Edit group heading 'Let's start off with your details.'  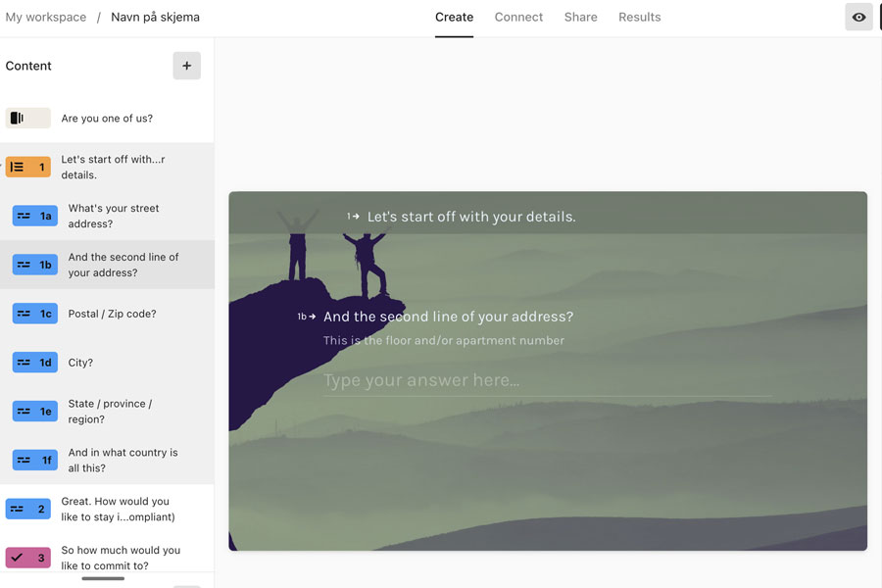[471, 217]
